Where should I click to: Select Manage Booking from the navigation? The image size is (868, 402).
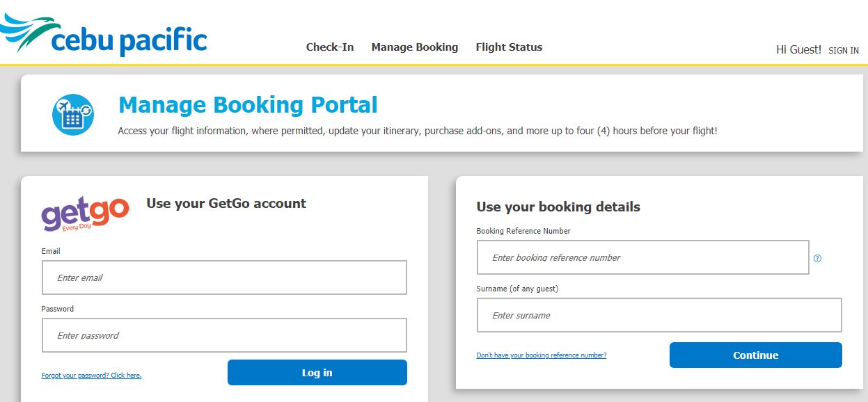coord(415,47)
